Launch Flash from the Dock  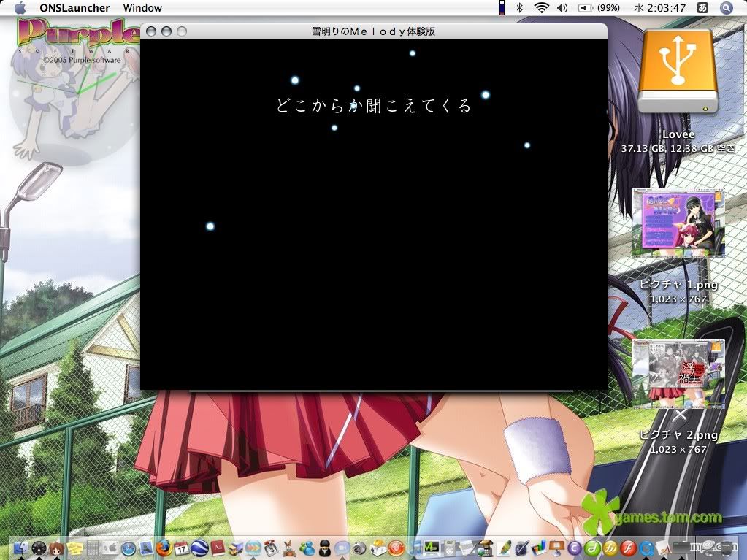pyautogui.click(x=629, y=548)
